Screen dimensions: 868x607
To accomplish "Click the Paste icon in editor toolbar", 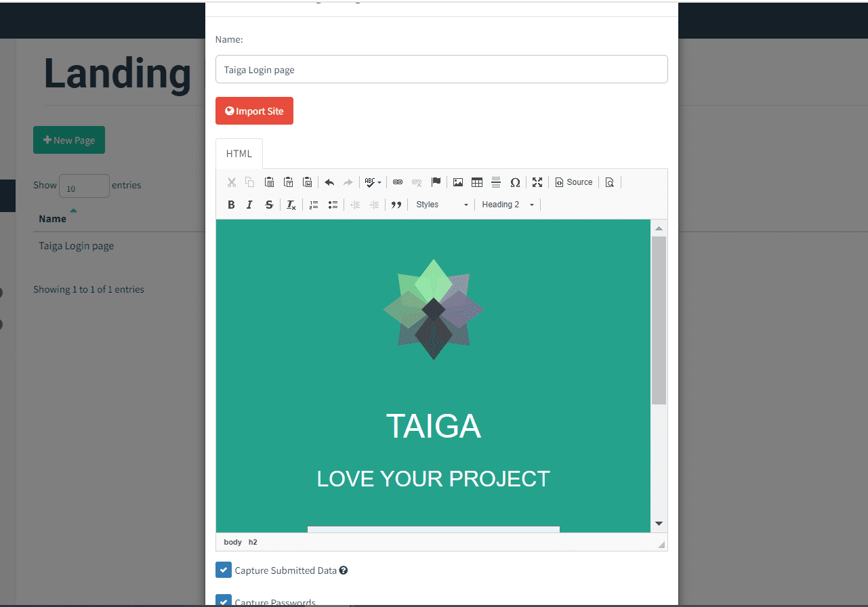I will (x=269, y=182).
